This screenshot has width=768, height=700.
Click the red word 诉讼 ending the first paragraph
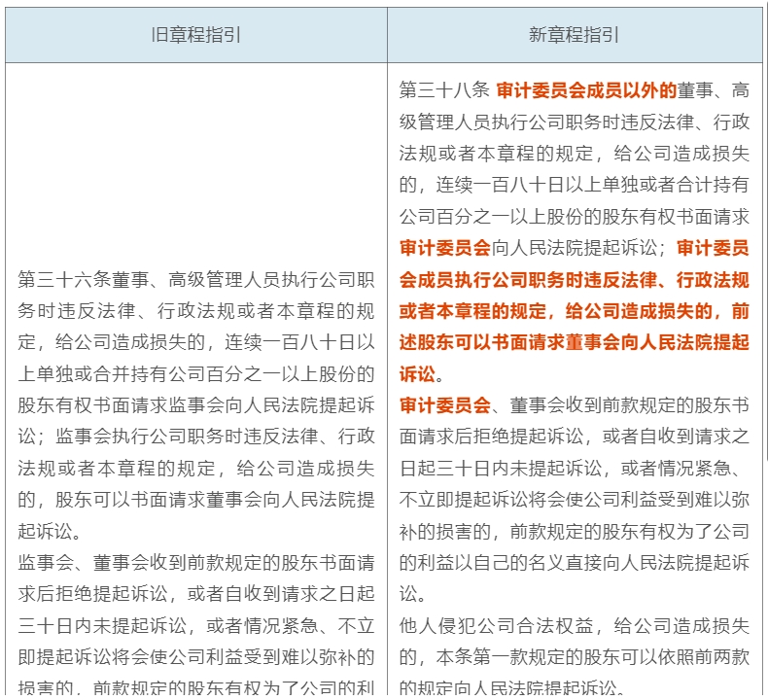(416, 374)
